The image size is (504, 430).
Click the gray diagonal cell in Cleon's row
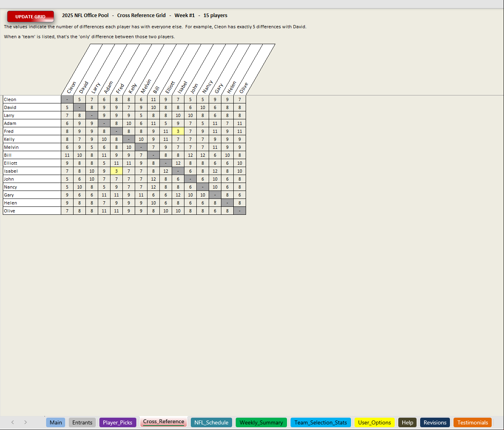pos(67,99)
